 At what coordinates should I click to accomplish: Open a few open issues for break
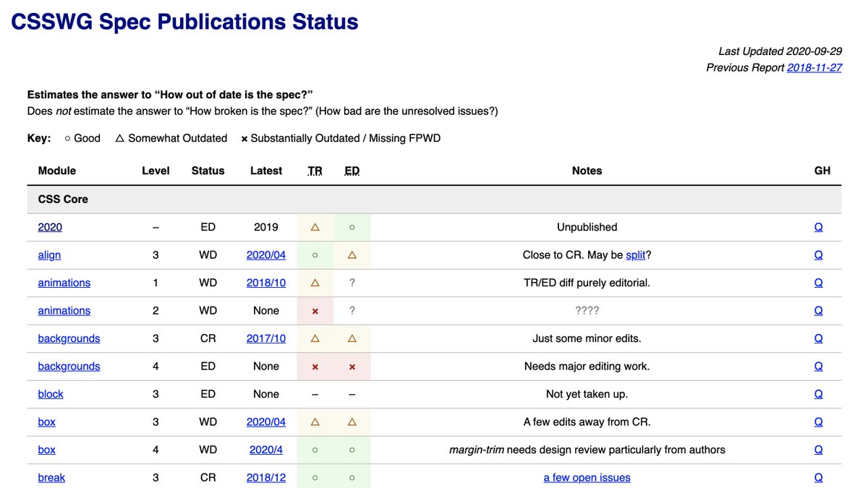[x=587, y=477]
